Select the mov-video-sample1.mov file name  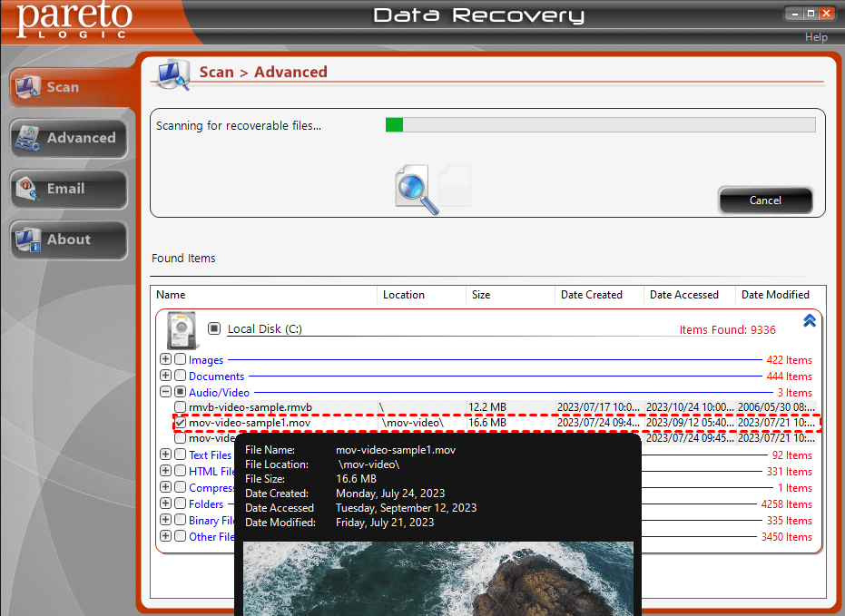coord(250,423)
